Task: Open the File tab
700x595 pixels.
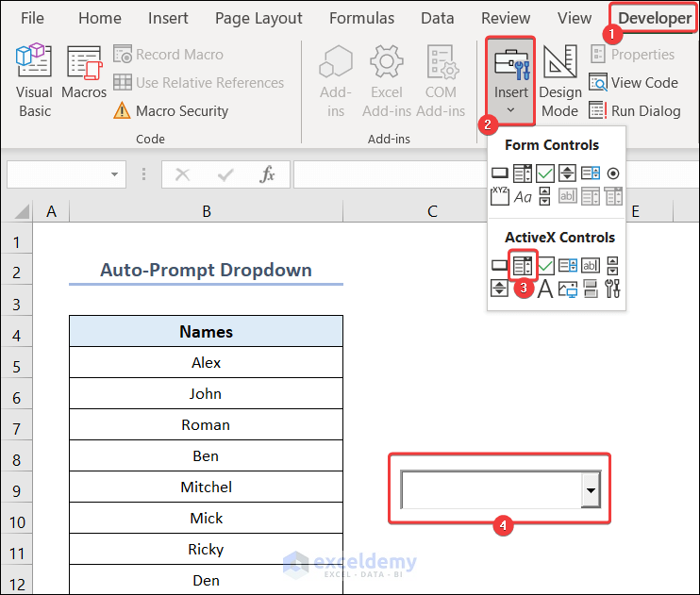Action: [32, 18]
